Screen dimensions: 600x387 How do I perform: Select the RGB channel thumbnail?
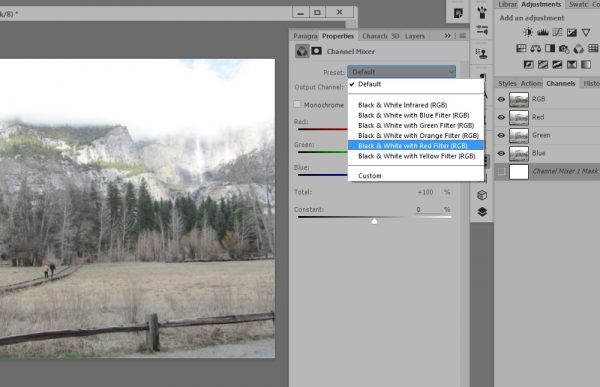coord(518,100)
